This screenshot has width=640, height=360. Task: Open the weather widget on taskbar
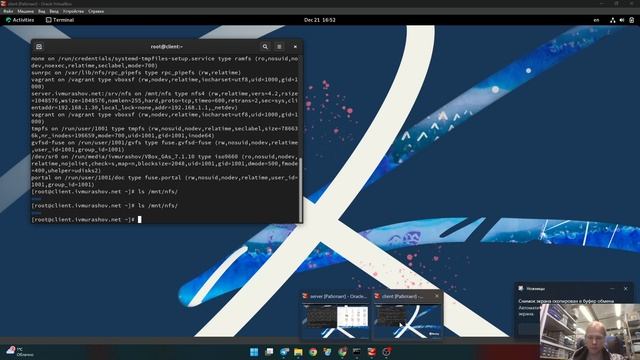[x=20, y=352]
